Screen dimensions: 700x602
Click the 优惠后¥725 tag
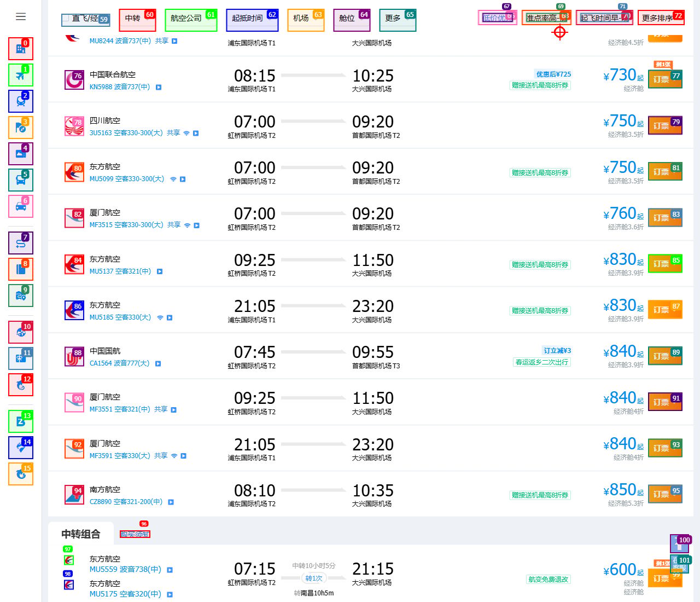click(x=553, y=74)
